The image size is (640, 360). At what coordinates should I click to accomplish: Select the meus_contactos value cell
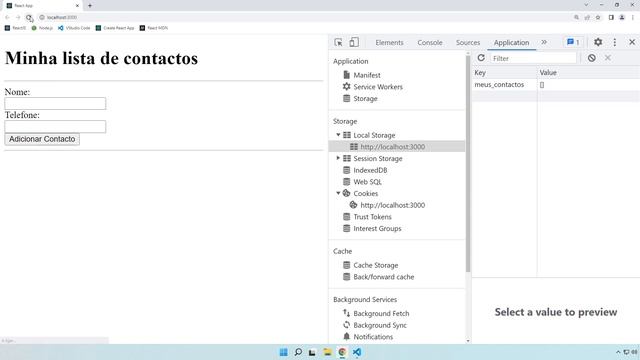[x=589, y=84]
